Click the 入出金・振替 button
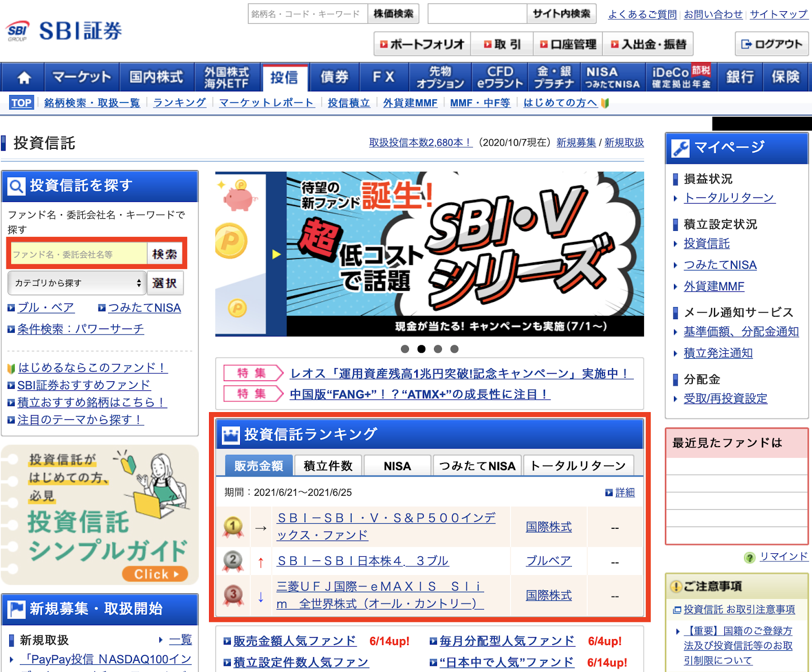The width and height of the screenshot is (812, 672). point(648,44)
